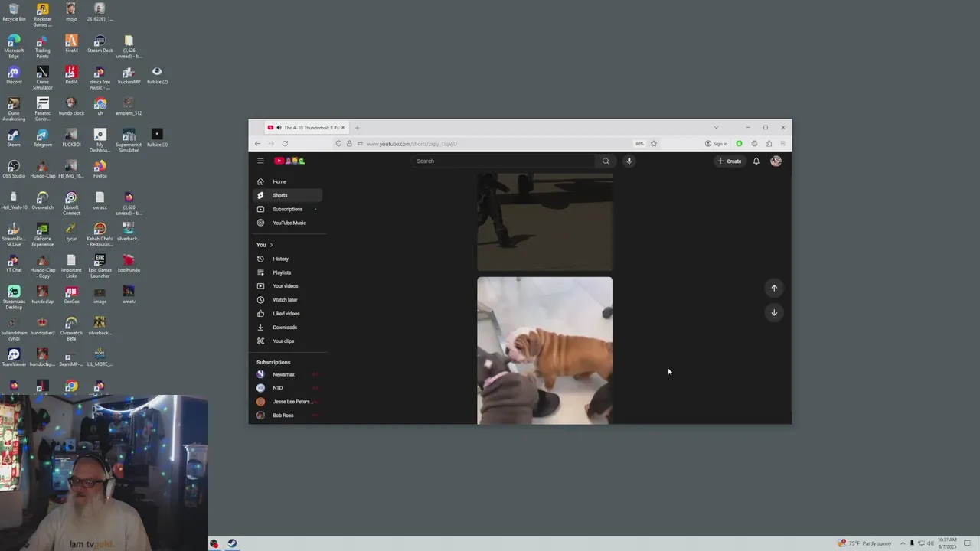Click the bulldog Shorts video

pyautogui.click(x=544, y=350)
